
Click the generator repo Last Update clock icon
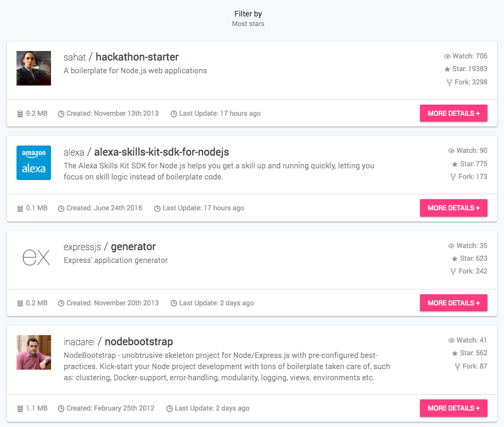[x=173, y=303]
